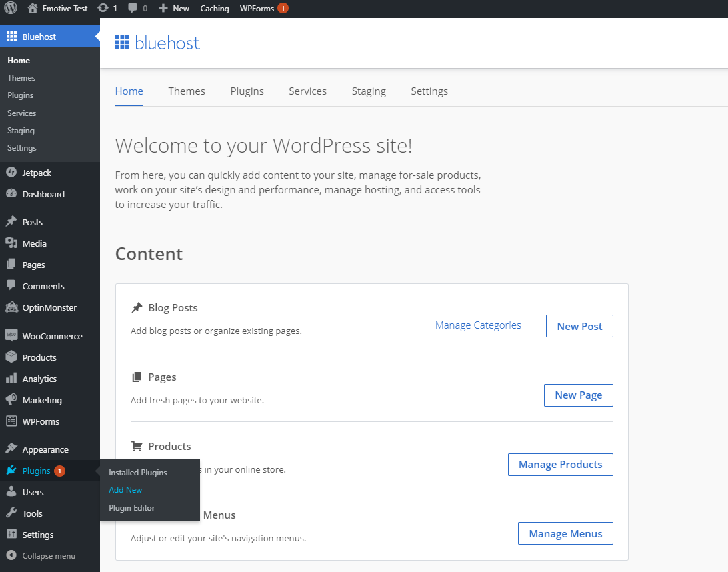The height and width of the screenshot is (572, 728).
Task: Select the Analytics chart icon
Action: coord(11,378)
